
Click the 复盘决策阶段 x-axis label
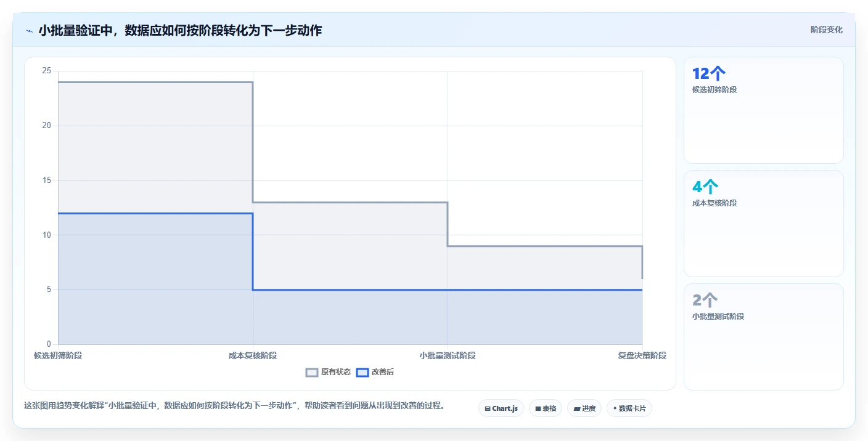pos(642,355)
